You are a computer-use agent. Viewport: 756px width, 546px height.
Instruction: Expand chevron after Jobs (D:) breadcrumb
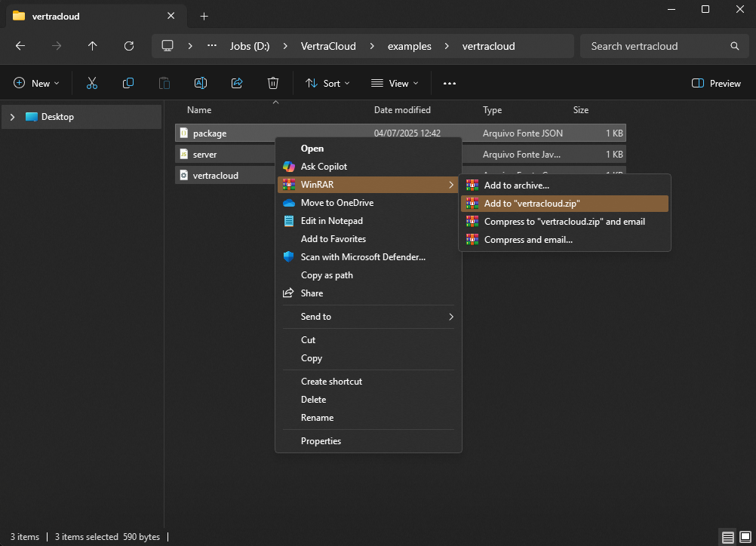(285, 46)
